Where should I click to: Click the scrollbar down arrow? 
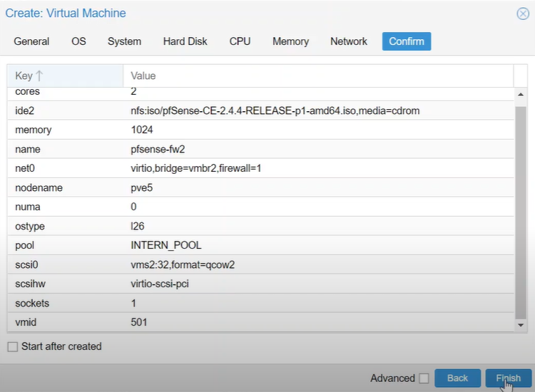coord(520,325)
